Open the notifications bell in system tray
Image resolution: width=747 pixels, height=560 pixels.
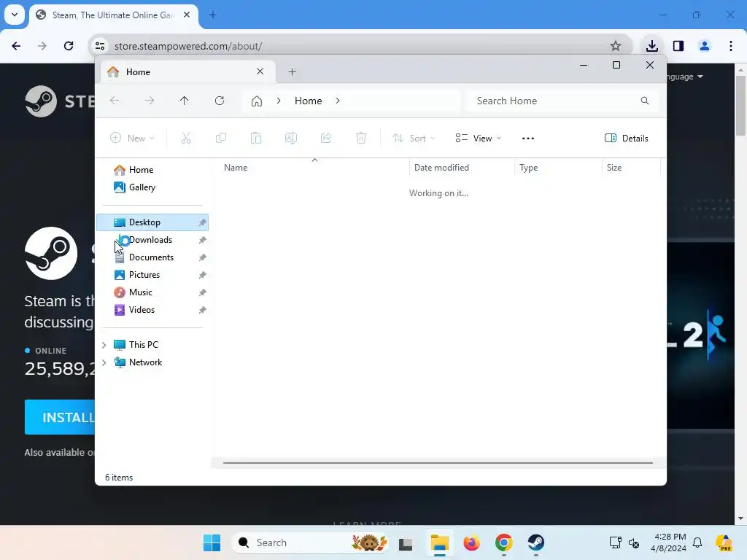[x=697, y=542]
